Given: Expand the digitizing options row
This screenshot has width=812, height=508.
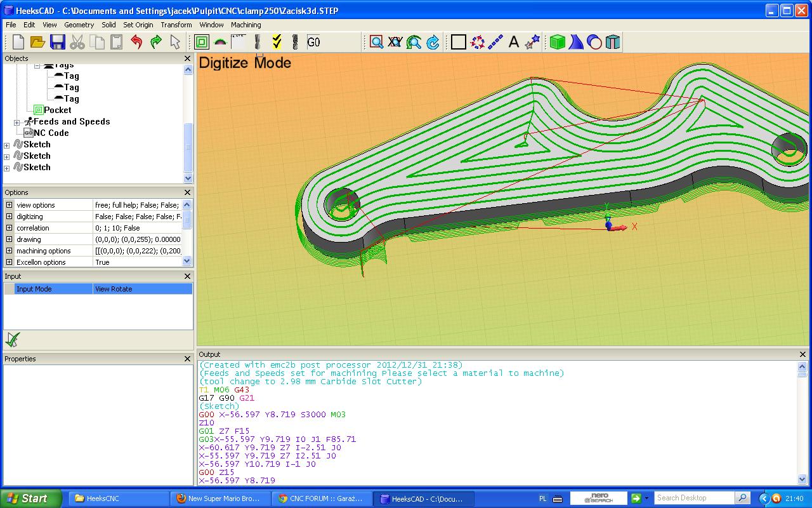Looking at the screenshot, I should click(9, 217).
